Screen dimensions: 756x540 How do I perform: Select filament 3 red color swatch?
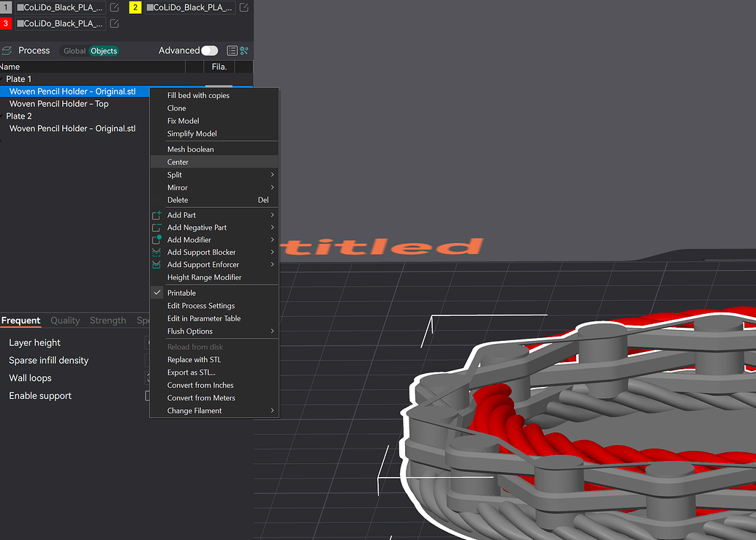point(6,23)
